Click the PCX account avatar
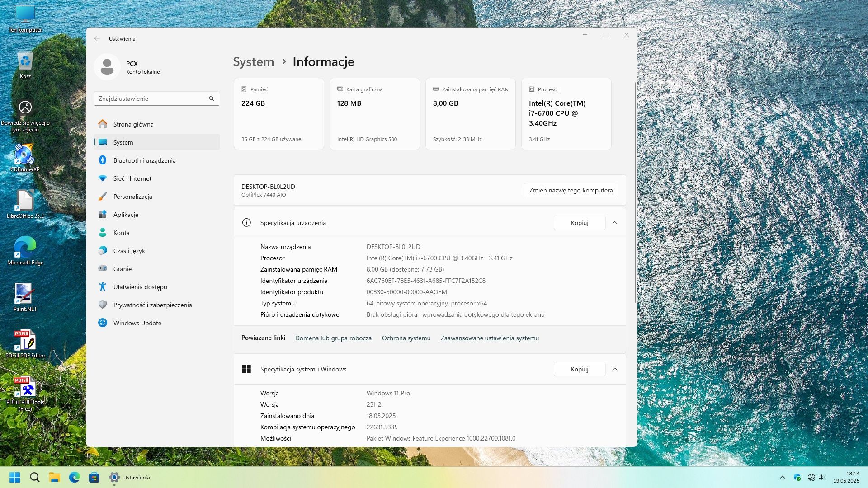Screen dimensions: 868x488 107,67
